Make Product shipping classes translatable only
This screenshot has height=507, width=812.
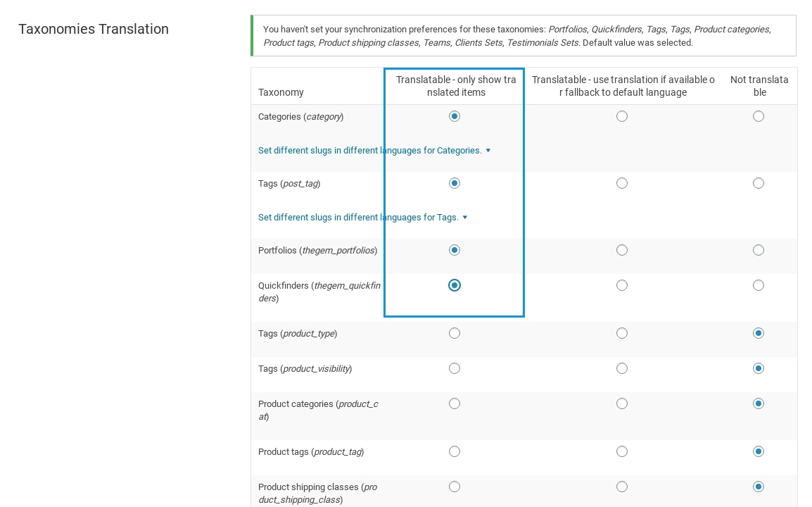[455, 487]
